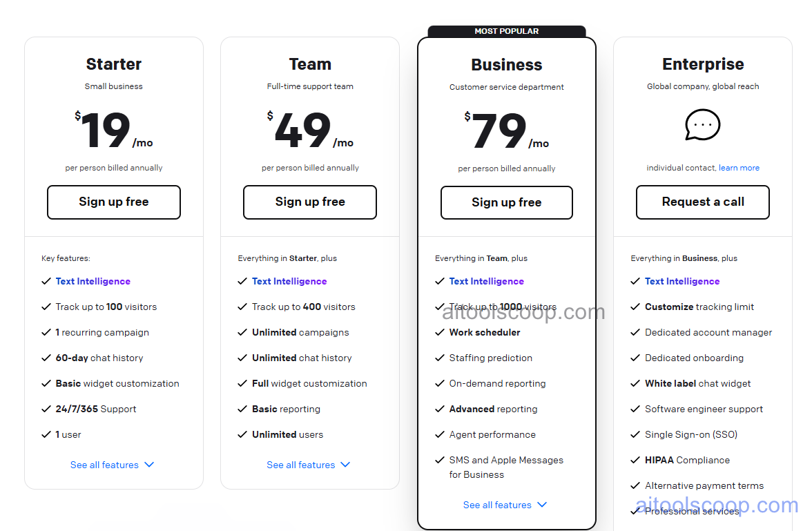This screenshot has width=812, height=531.
Task: Click the MOST POPULAR ribbon on Business card
Action: click(x=506, y=30)
